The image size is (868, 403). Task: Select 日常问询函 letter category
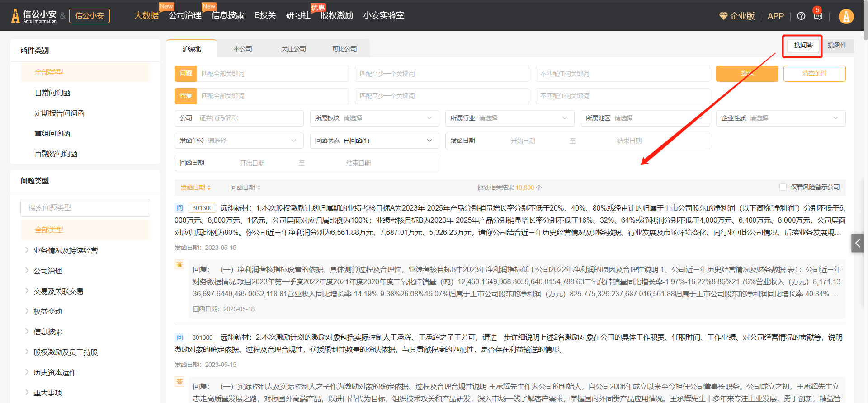point(52,93)
